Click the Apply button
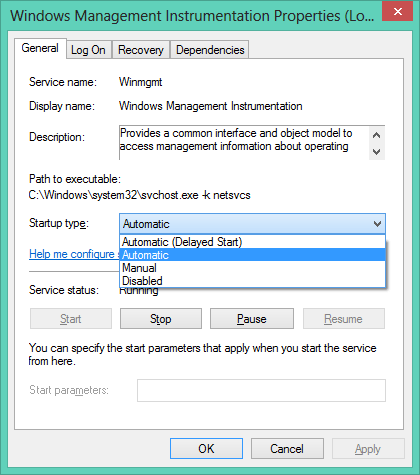This screenshot has width=420, height=475. (x=368, y=449)
